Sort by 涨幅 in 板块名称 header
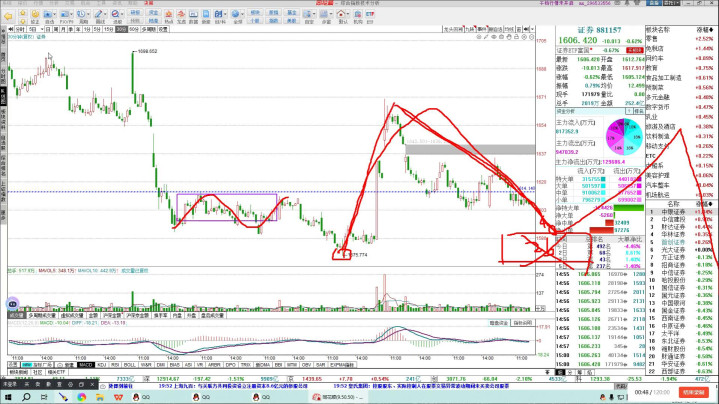Screen dimensions: 719x404 point(705,30)
